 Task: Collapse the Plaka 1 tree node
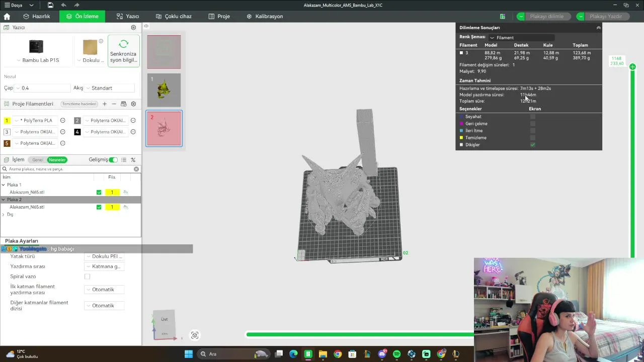pos(4,185)
